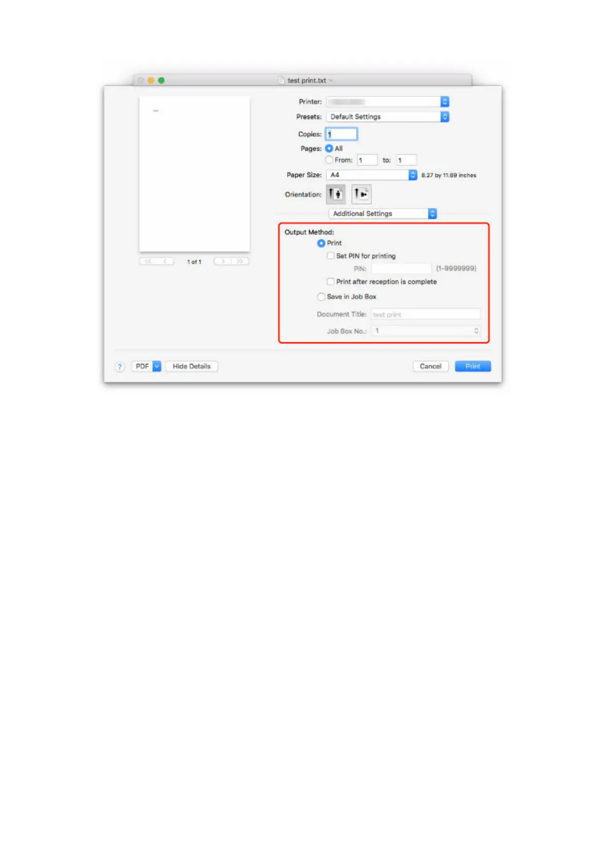Open the Printer dropdown
Viewport: 614px width, 868px height.
[388, 102]
